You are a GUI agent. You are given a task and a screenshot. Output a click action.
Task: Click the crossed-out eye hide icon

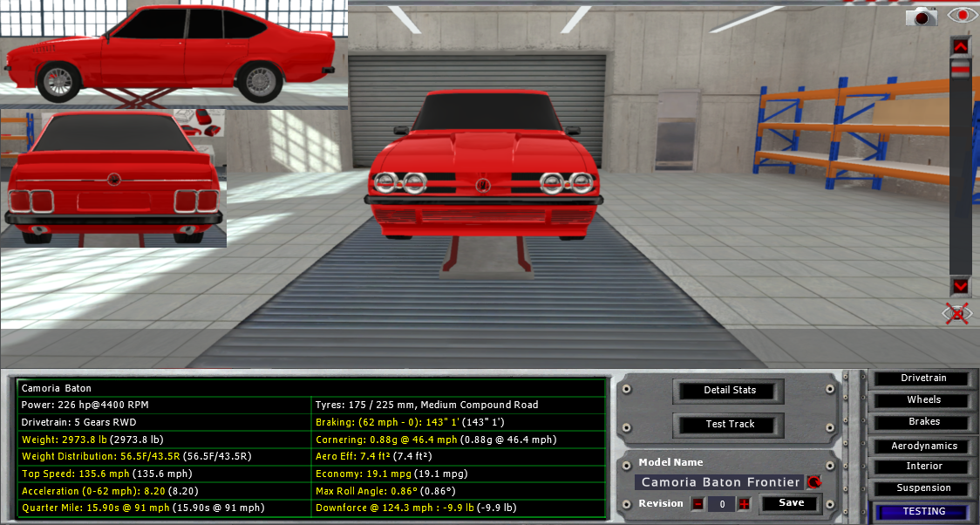coord(958,313)
